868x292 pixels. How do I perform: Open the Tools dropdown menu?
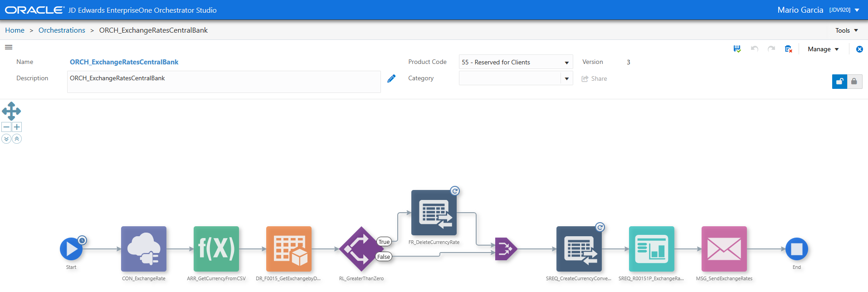point(847,30)
